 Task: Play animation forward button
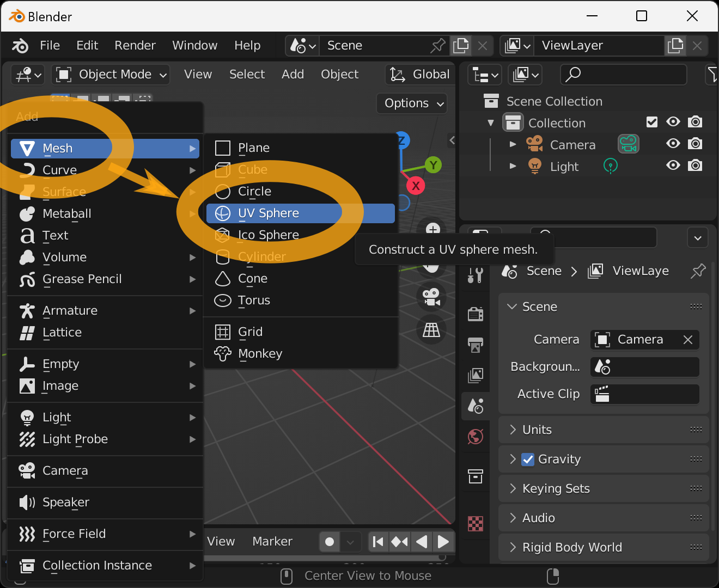443,542
